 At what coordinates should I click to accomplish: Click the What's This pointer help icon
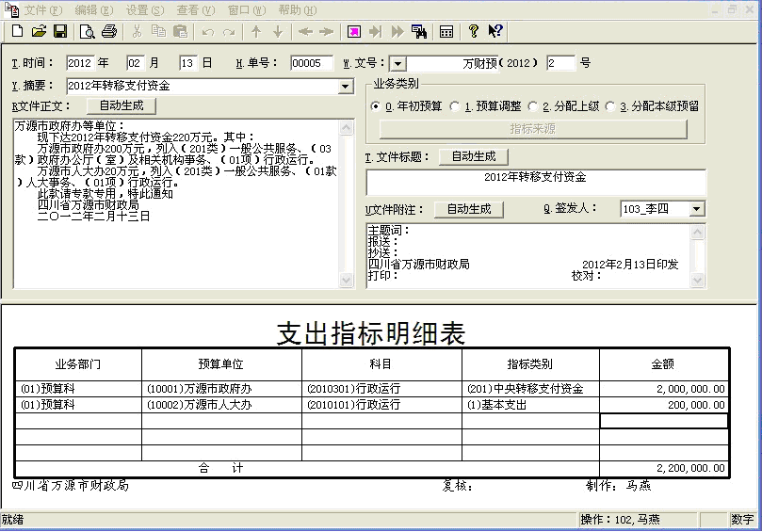[495, 31]
